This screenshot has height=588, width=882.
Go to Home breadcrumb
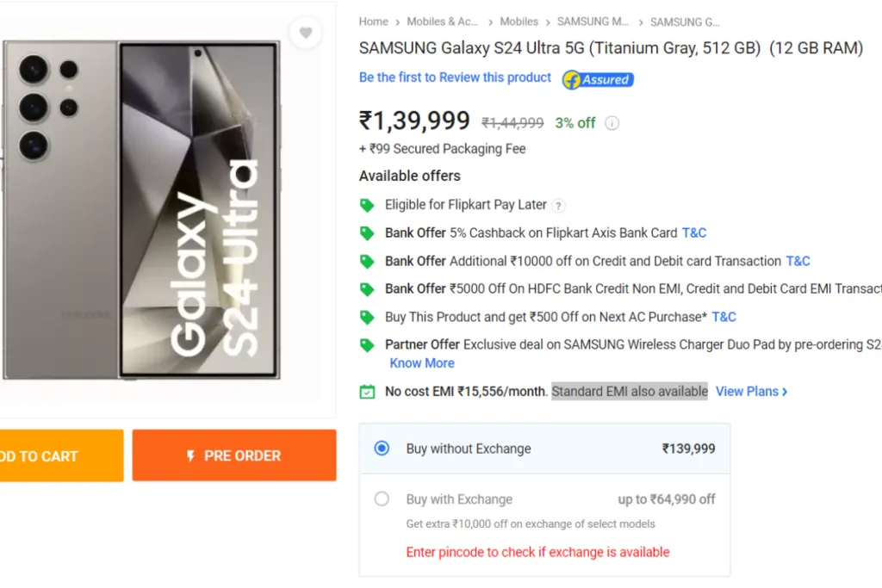click(x=374, y=22)
